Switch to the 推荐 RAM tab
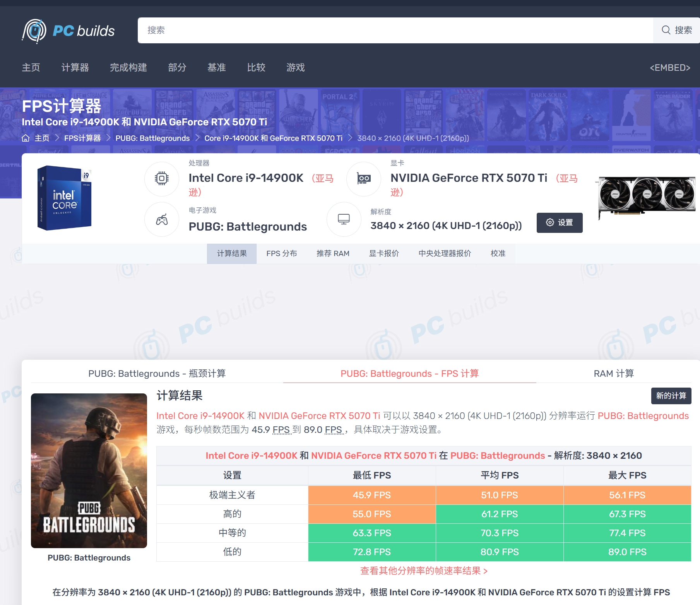 333,253
